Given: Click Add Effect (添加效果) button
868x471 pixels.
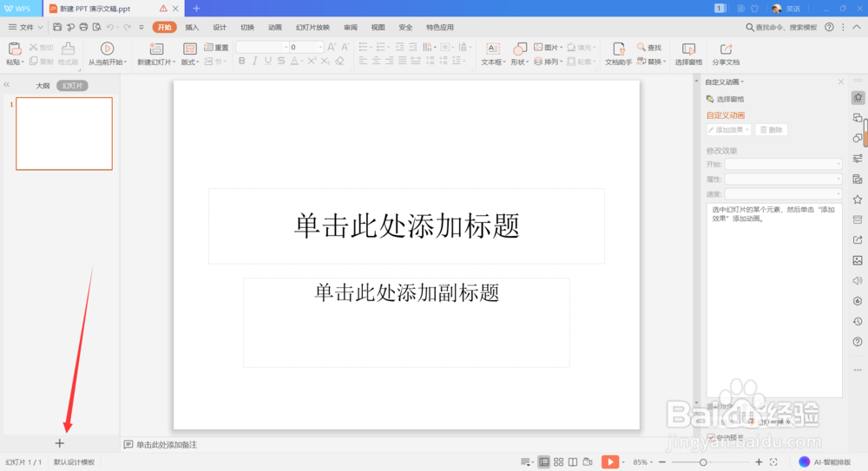Looking at the screenshot, I should coord(728,129).
